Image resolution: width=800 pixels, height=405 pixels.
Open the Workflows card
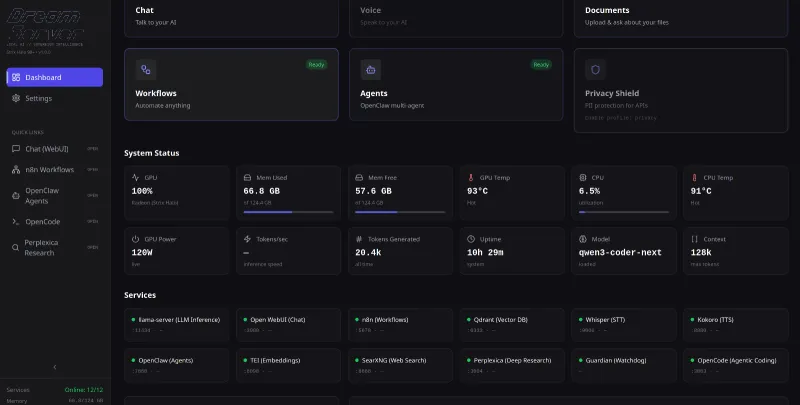231,85
